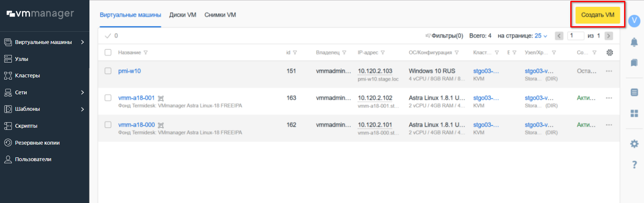Switch to the Диски VM tab

tap(183, 15)
